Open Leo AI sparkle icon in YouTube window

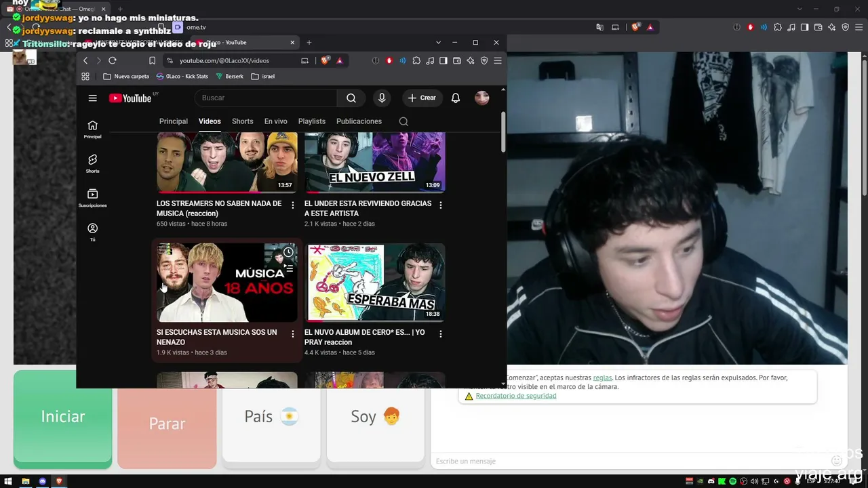(x=471, y=60)
